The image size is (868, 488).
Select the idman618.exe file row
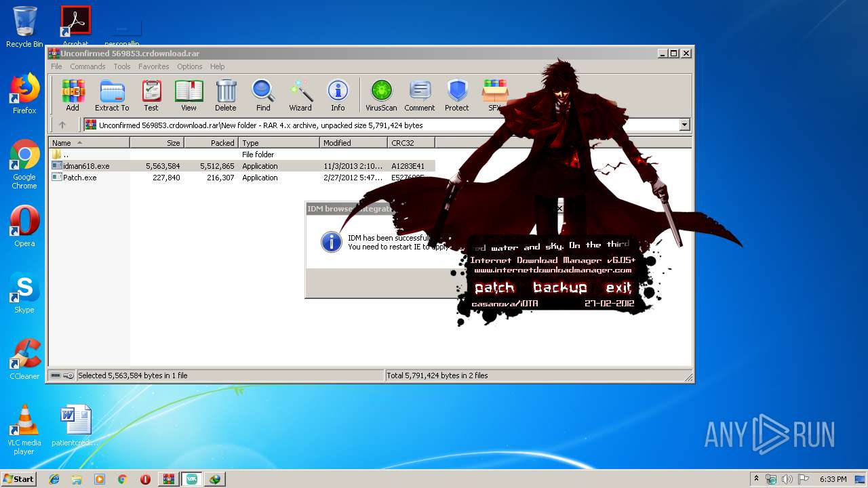pos(242,166)
